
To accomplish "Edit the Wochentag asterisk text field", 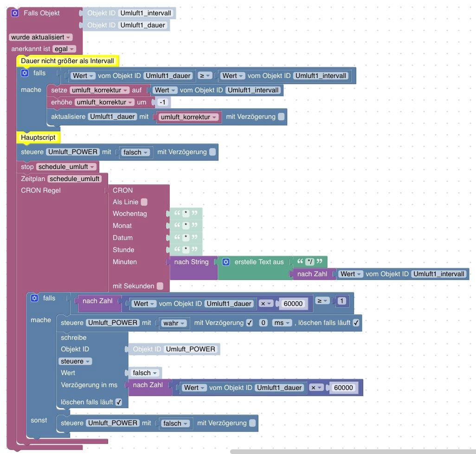I will pyautogui.click(x=186, y=213).
